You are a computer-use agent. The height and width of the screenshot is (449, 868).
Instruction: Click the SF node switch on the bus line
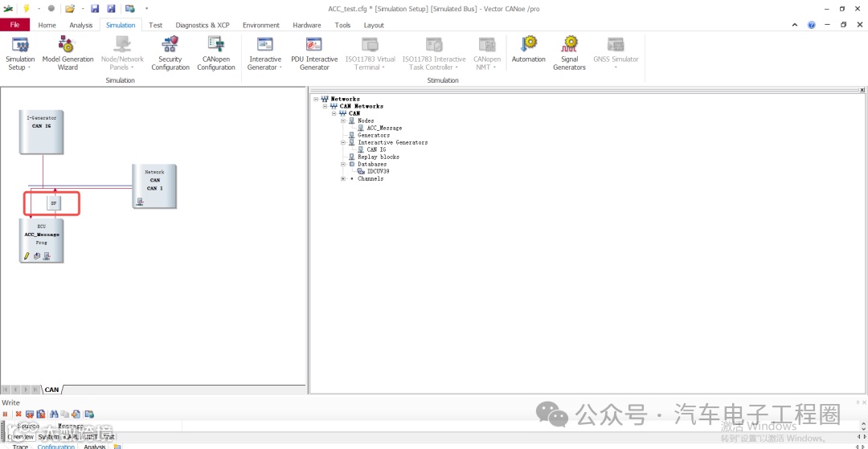[54, 203]
